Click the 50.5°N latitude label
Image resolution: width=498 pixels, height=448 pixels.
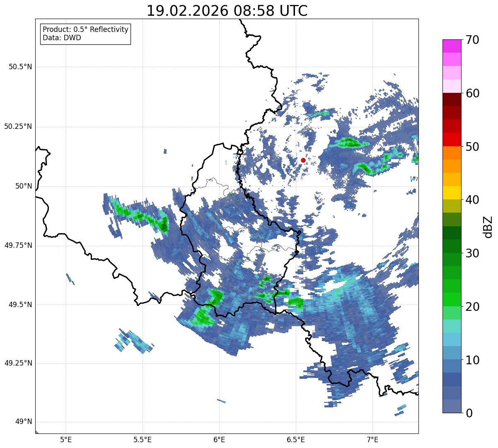[20, 67]
